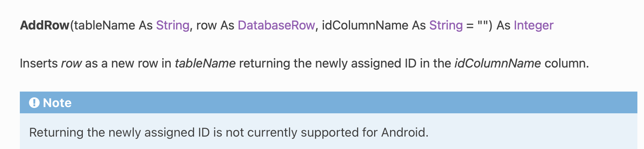The image size is (644, 149).
Task: Open the DatabaseRow type link
Action: click(276, 25)
